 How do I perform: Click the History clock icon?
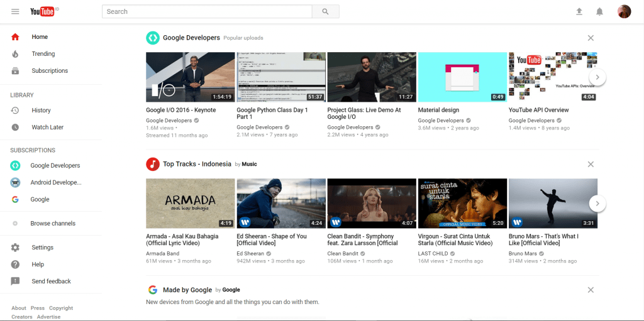15,111
